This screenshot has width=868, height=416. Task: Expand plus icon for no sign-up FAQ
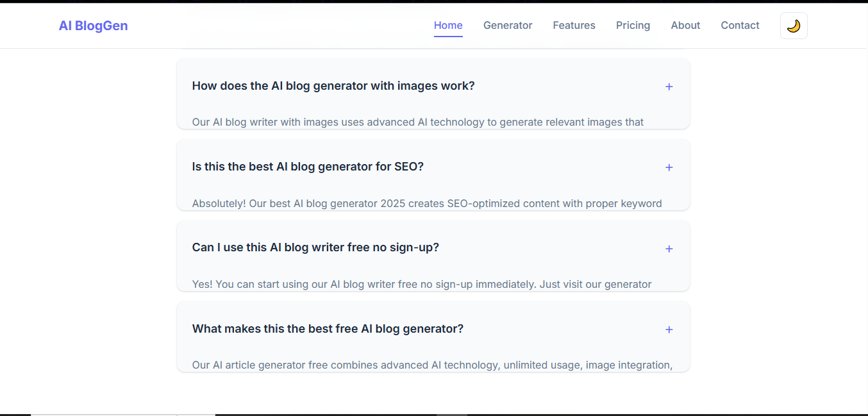coord(669,249)
